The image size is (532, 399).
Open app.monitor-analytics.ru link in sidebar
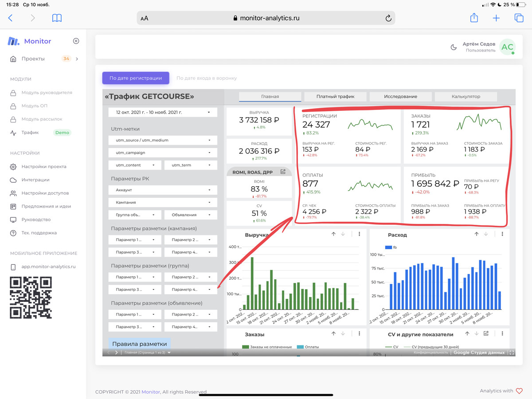click(43, 267)
